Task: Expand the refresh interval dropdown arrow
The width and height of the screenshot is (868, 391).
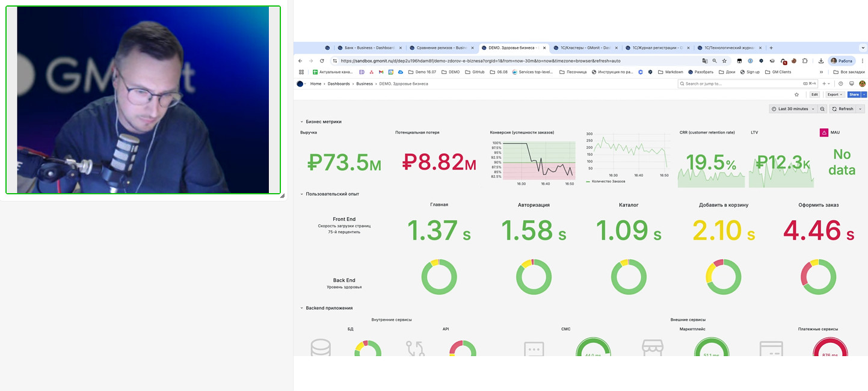Action: click(860, 109)
